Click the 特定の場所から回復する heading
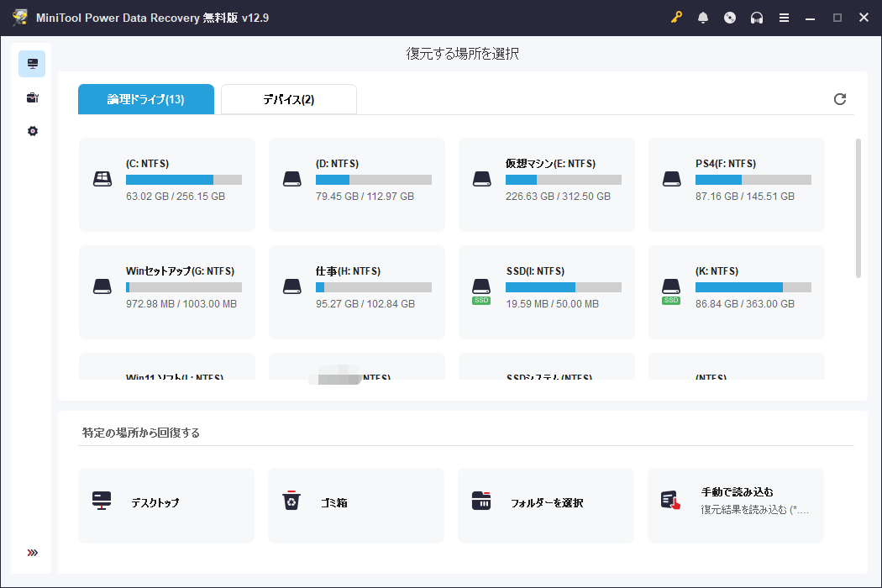The height and width of the screenshot is (588, 882). coord(140,433)
